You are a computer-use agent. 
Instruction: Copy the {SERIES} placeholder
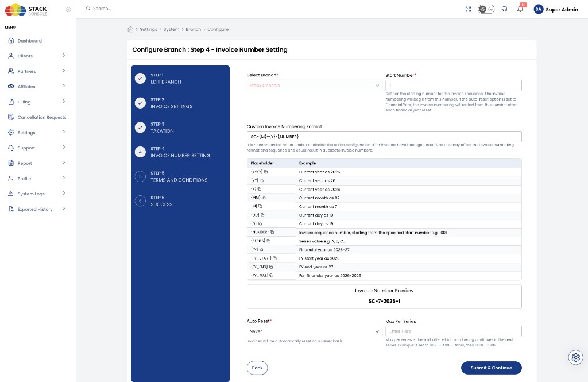click(x=269, y=241)
